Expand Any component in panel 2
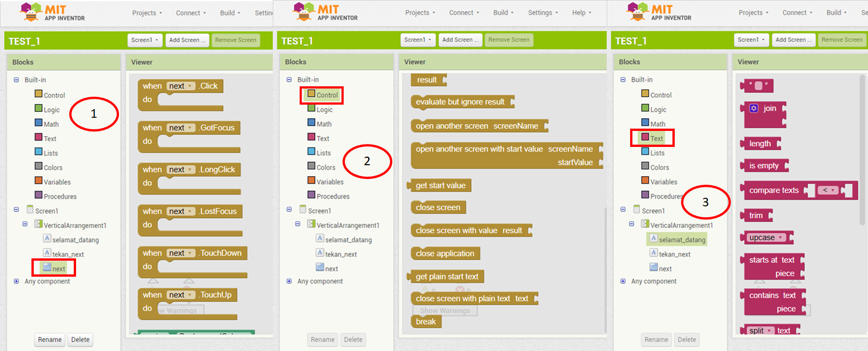 pyautogui.click(x=289, y=281)
